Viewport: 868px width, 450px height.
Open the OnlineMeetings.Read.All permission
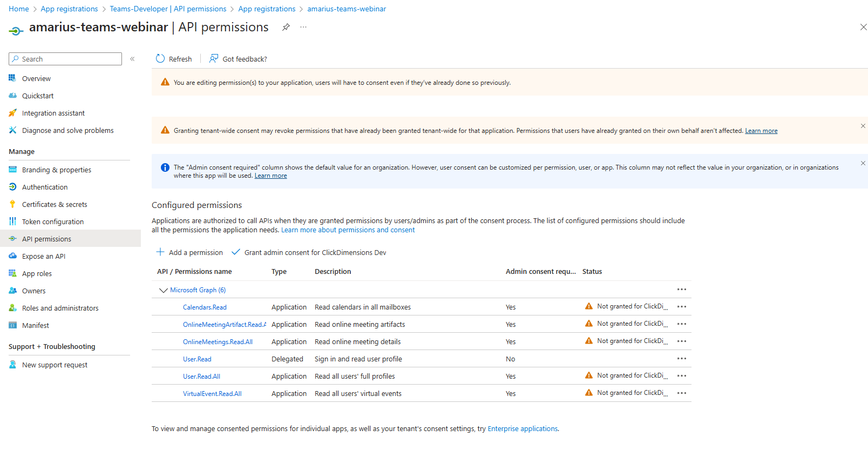218,341
